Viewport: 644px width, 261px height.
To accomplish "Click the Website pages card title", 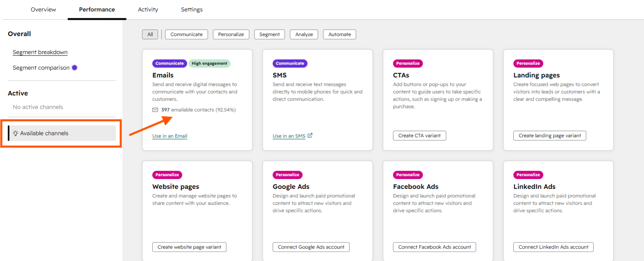I will (x=176, y=187).
